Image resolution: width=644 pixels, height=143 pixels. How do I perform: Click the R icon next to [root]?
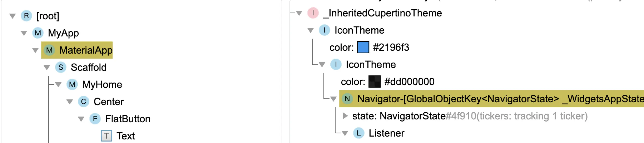pyautogui.click(x=26, y=16)
